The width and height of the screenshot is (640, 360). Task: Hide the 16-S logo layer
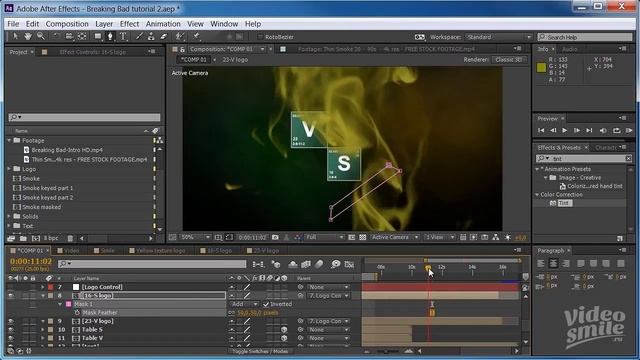11,296
